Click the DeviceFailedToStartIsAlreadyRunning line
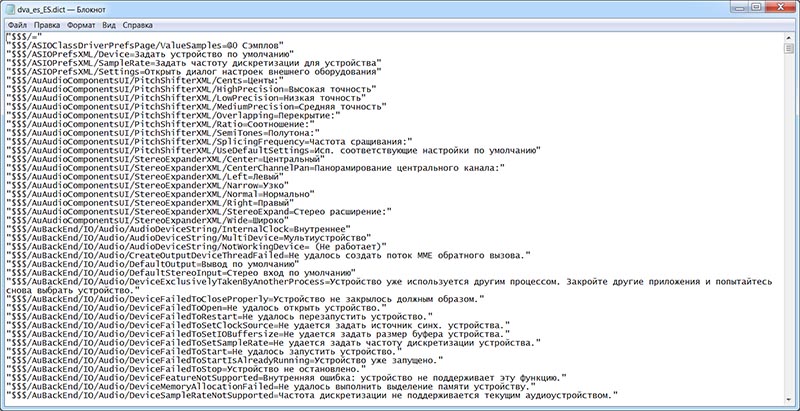 click(224, 363)
